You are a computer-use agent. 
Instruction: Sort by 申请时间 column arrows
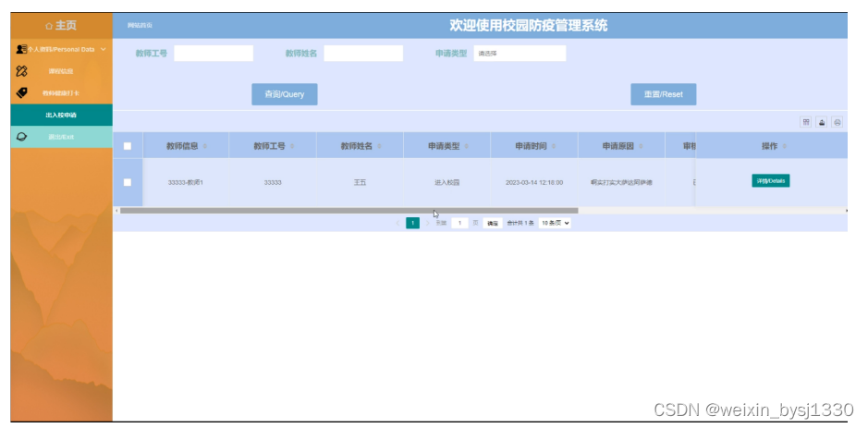pos(554,146)
